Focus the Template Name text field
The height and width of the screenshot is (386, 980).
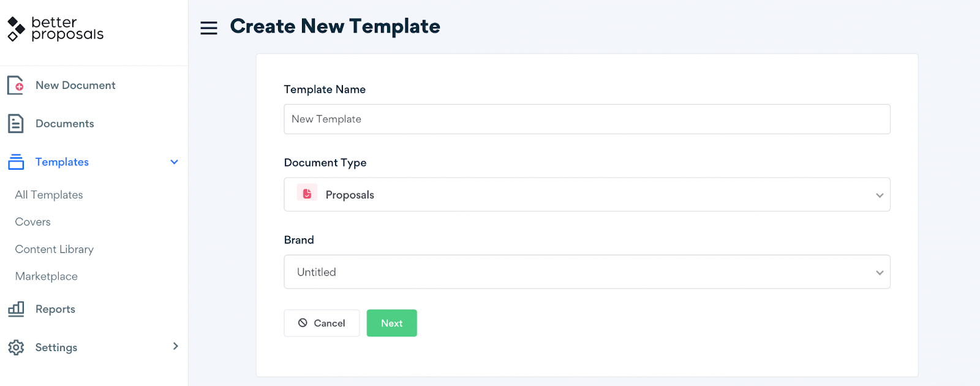(587, 119)
